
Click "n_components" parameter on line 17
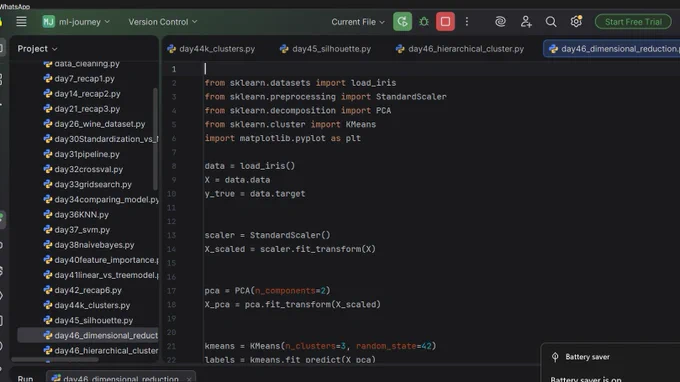(285, 291)
